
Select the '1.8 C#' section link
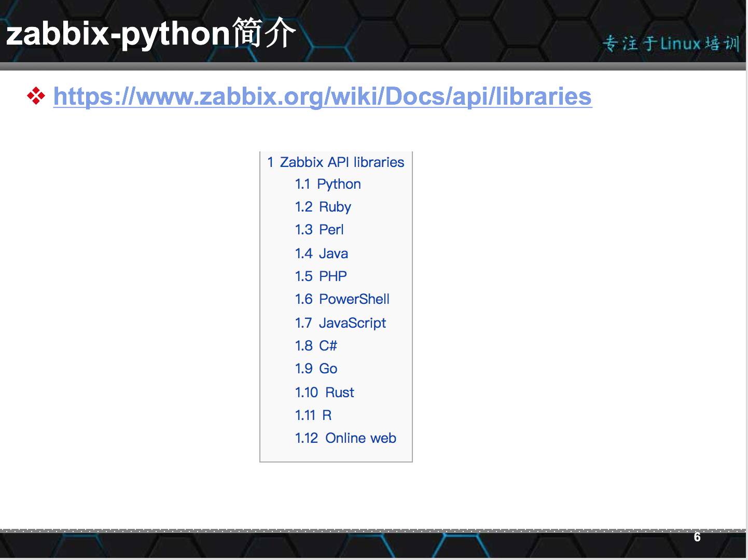(x=316, y=346)
